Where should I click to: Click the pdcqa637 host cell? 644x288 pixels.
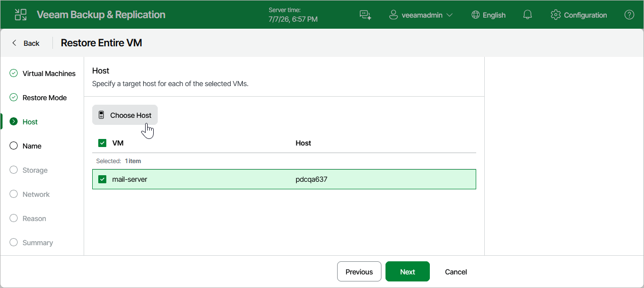tap(311, 179)
